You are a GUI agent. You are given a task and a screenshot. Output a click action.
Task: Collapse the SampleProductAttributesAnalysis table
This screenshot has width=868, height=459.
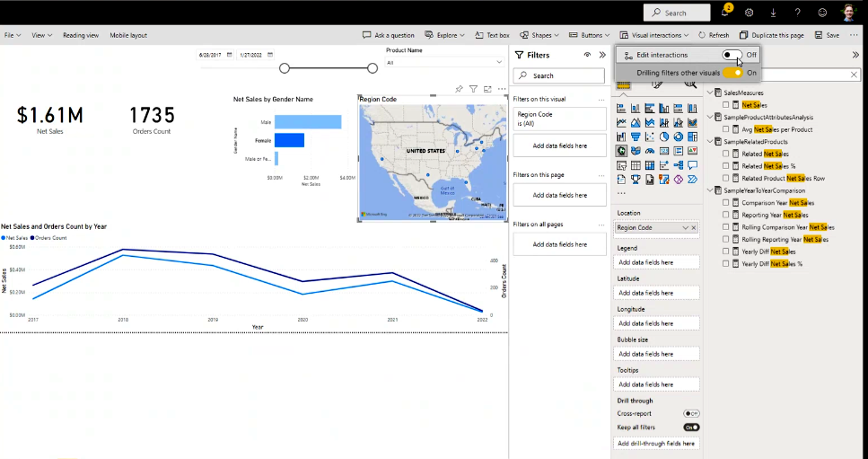tap(710, 117)
